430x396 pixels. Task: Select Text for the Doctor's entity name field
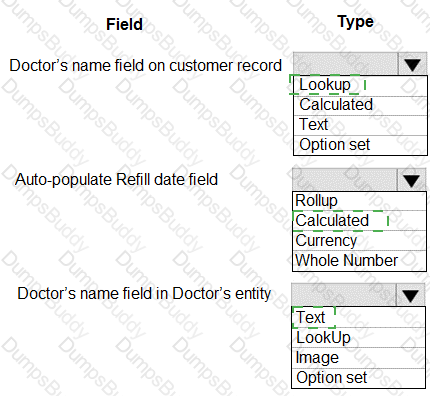(x=359, y=317)
